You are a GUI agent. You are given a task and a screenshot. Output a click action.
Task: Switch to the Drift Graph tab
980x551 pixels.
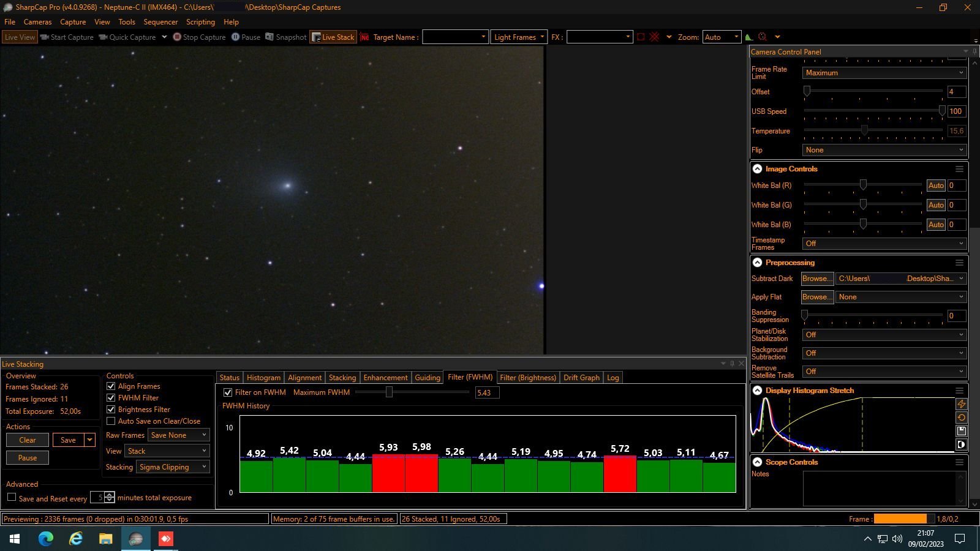(x=581, y=378)
